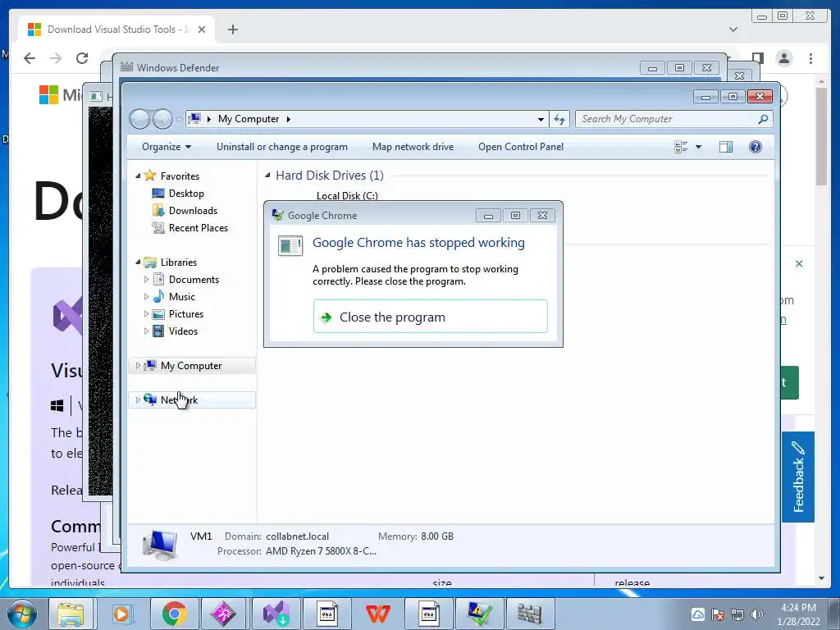Collapse the Hard Disk Drives group
This screenshot has height=630, width=840.
[x=267, y=176]
